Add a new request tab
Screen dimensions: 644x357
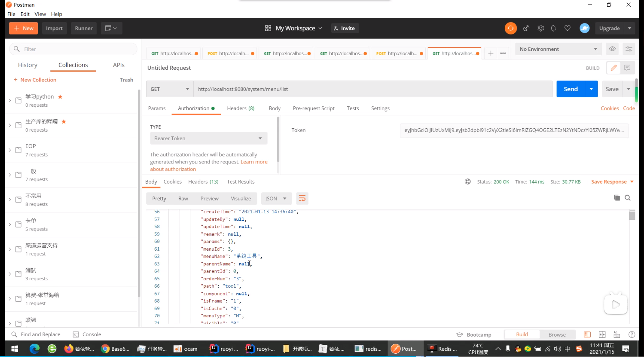tap(491, 53)
